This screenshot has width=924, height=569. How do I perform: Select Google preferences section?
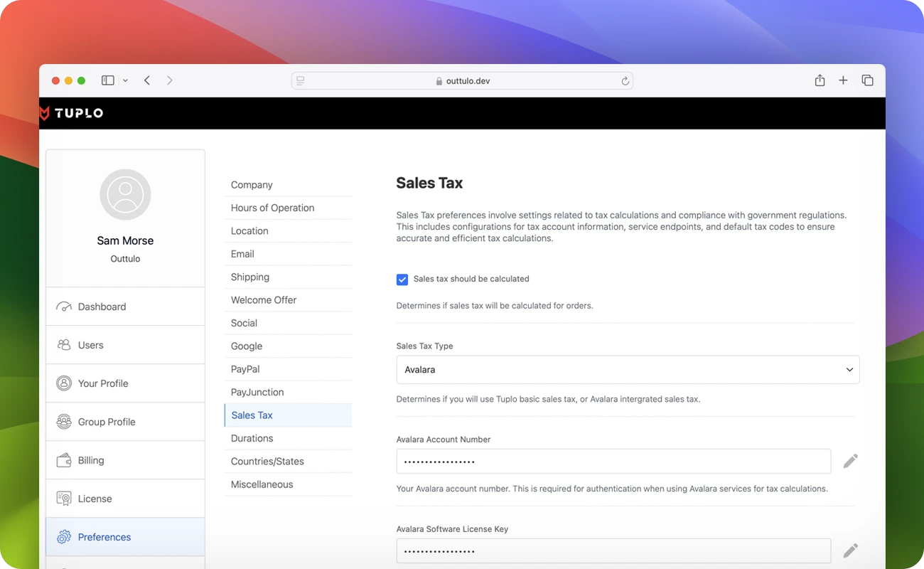tap(288, 346)
